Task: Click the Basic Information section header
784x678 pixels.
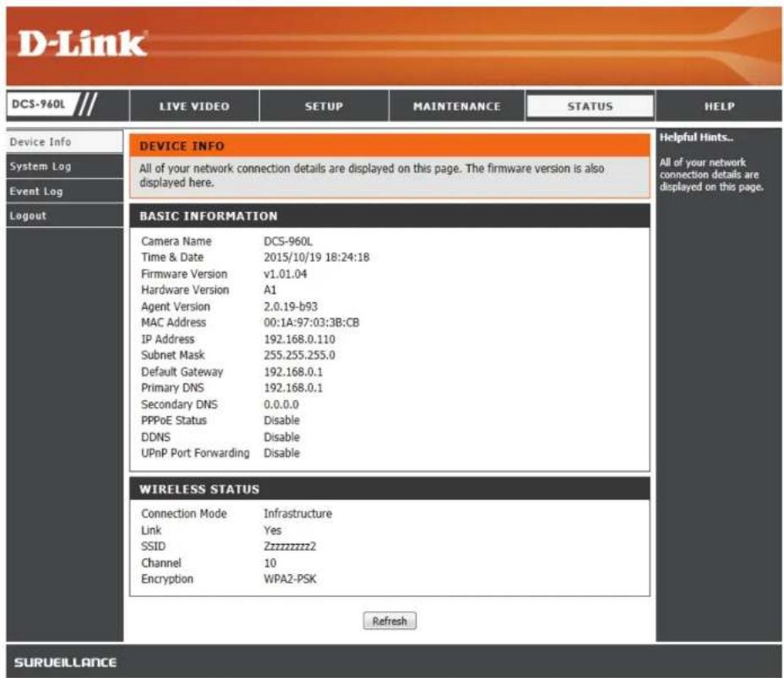Action: point(389,216)
